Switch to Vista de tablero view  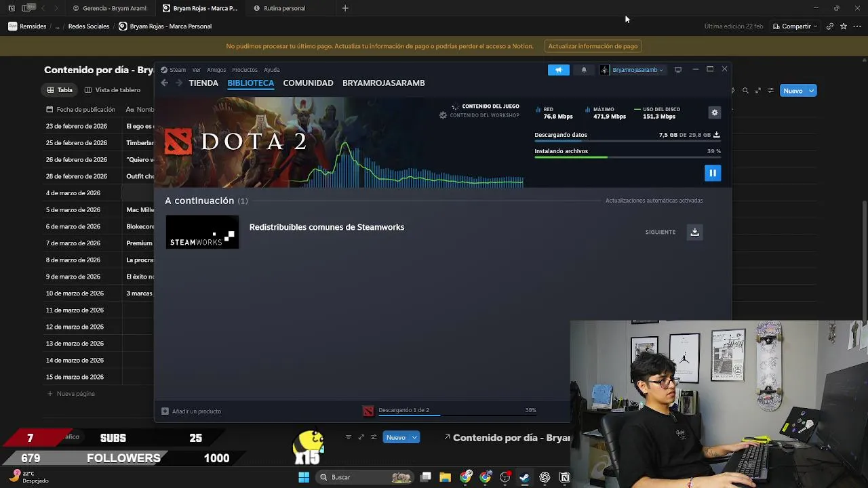pyautogui.click(x=113, y=89)
